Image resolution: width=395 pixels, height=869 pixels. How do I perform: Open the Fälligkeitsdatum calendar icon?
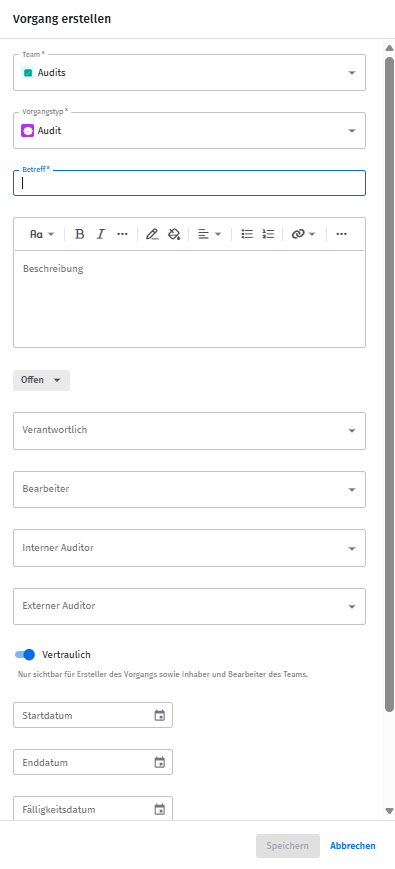coord(160,810)
